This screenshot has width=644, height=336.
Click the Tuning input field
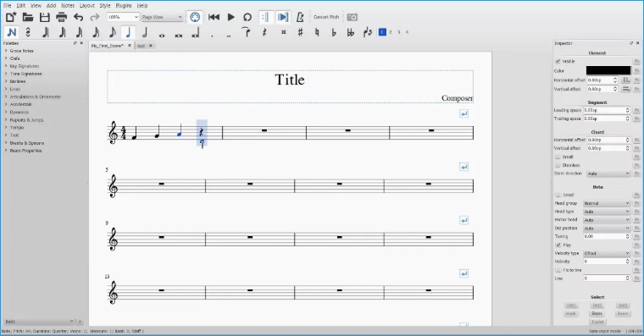click(x=606, y=236)
